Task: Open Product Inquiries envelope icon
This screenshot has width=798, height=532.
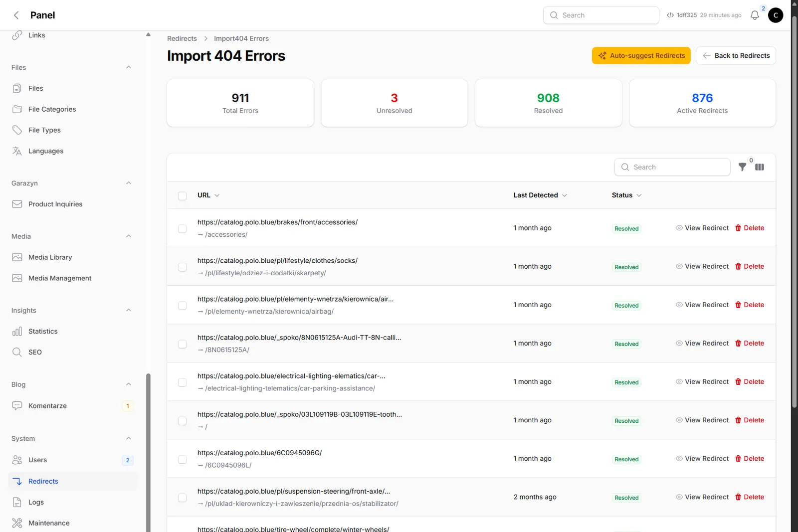Action: tap(17, 204)
